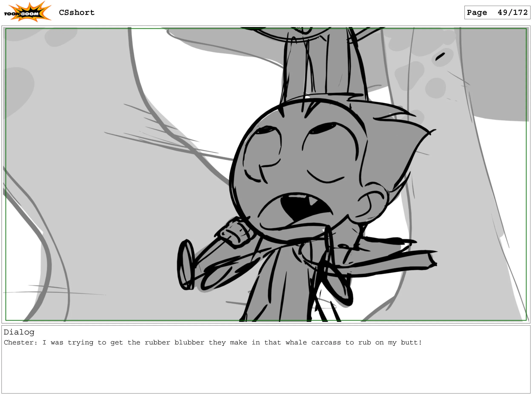This screenshot has width=532, height=395.
Task: Click Chester's dialog text line
Action: click(x=213, y=343)
